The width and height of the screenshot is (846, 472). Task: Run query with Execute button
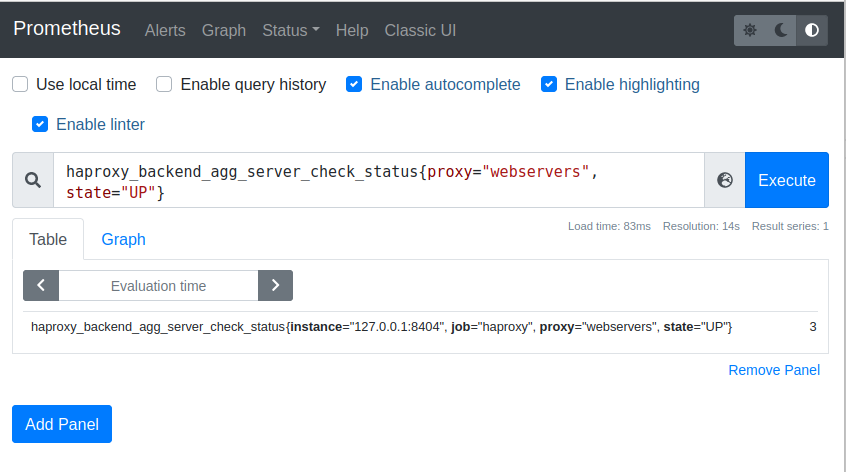[787, 180]
